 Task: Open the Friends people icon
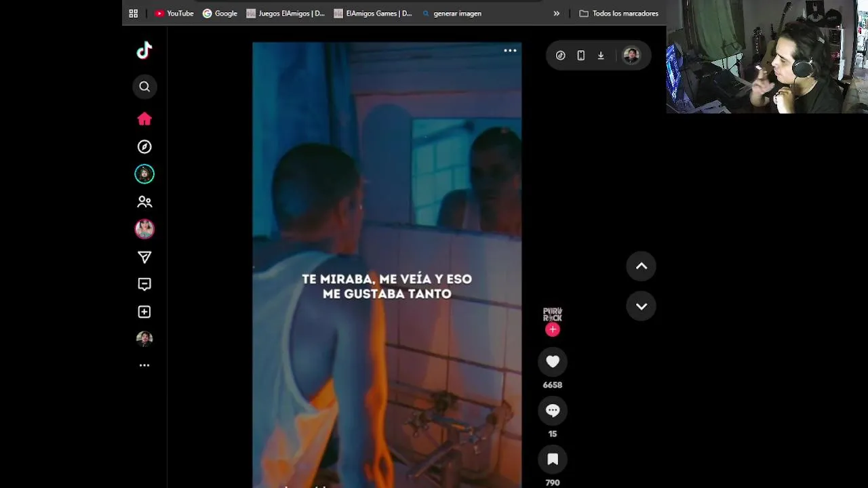[144, 202]
